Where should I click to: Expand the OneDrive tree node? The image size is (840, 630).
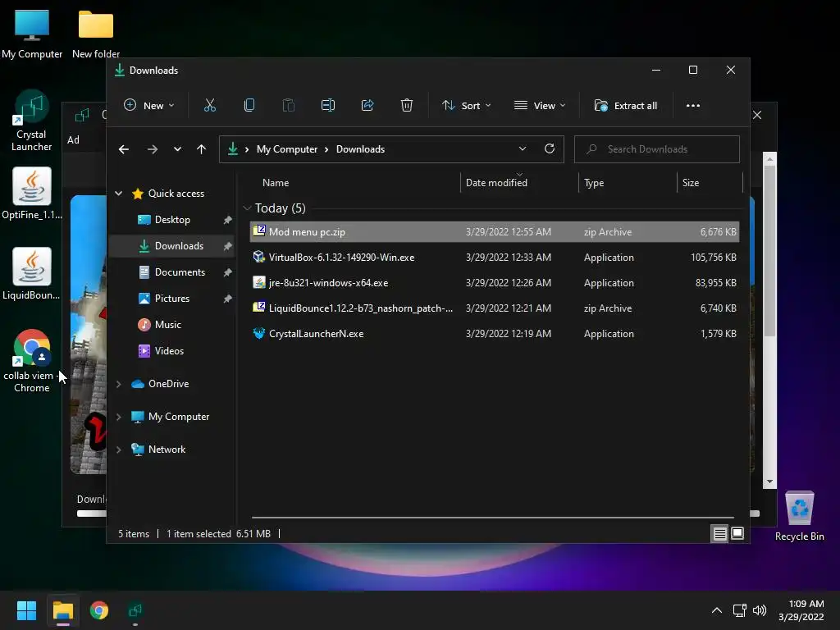point(118,384)
